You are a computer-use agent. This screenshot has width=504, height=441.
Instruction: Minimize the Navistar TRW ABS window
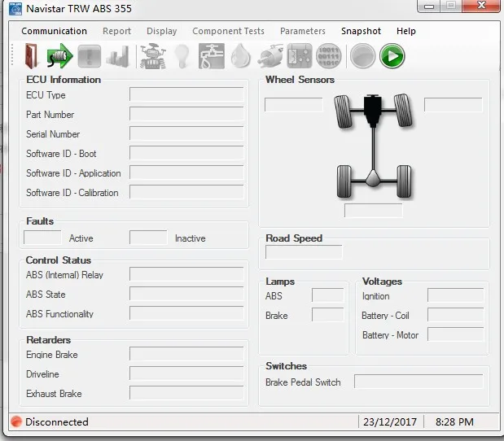(429, 7)
